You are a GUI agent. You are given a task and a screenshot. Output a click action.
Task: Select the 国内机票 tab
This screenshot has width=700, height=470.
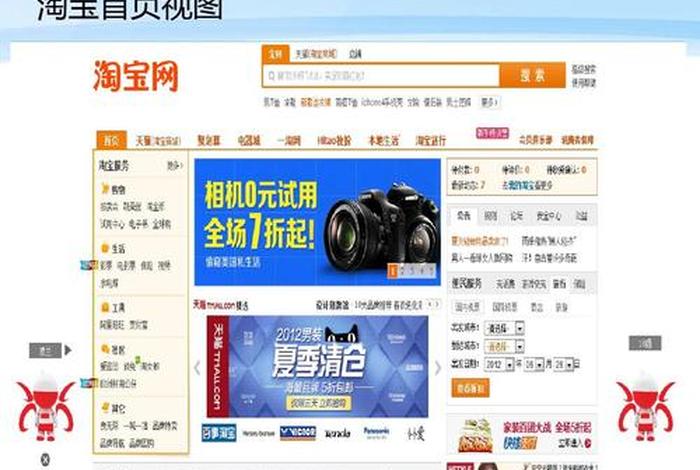click(x=467, y=307)
